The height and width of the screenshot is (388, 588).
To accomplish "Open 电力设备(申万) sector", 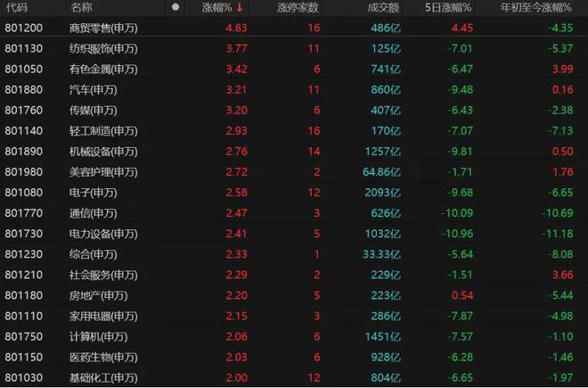I will [103, 234].
